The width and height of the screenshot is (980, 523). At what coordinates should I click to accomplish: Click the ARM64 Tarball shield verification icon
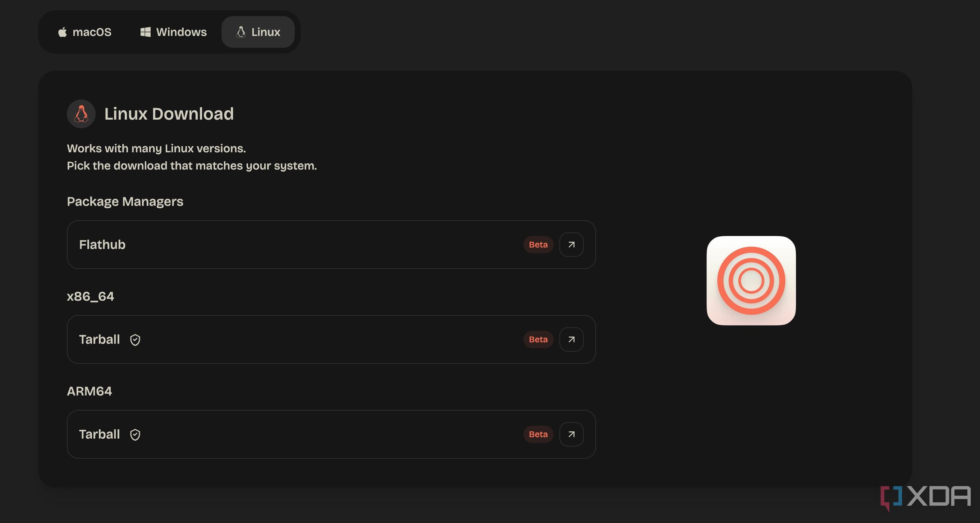pyautogui.click(x=135, y=434)
